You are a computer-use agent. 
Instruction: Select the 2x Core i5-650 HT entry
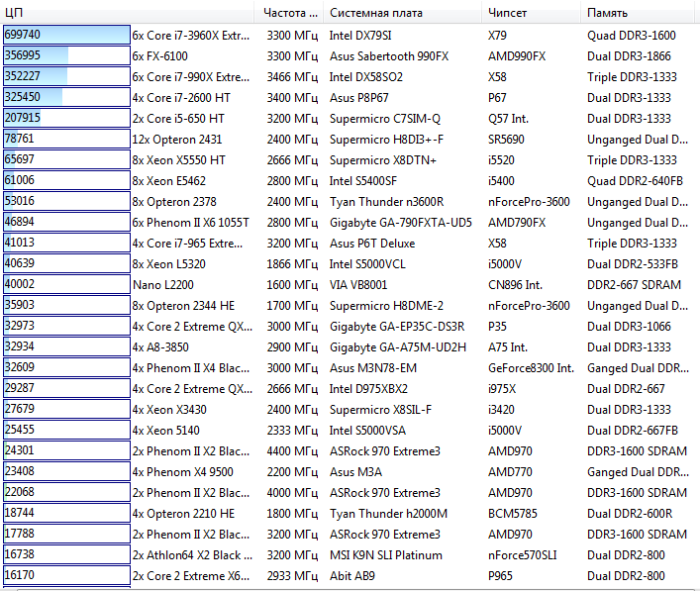tap(178, 118)
